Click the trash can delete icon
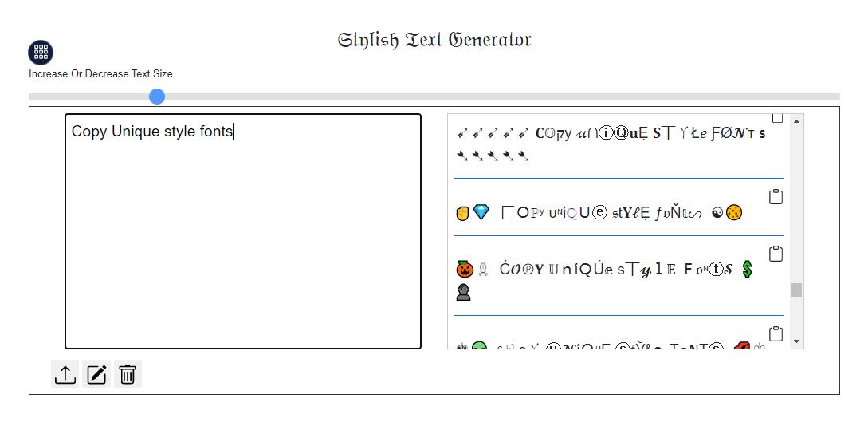This screenshot has width=868, height=422. (x=128, y=374)
